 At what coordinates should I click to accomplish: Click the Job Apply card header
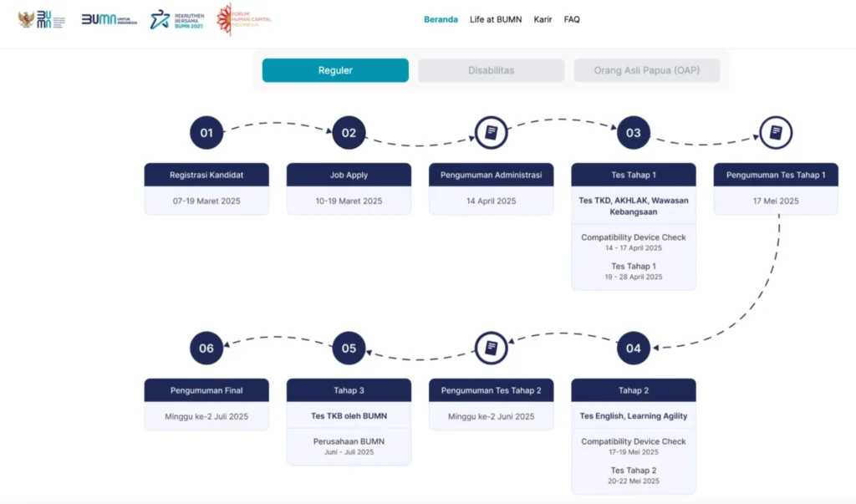pyautogui.click(x=349, y=175)
